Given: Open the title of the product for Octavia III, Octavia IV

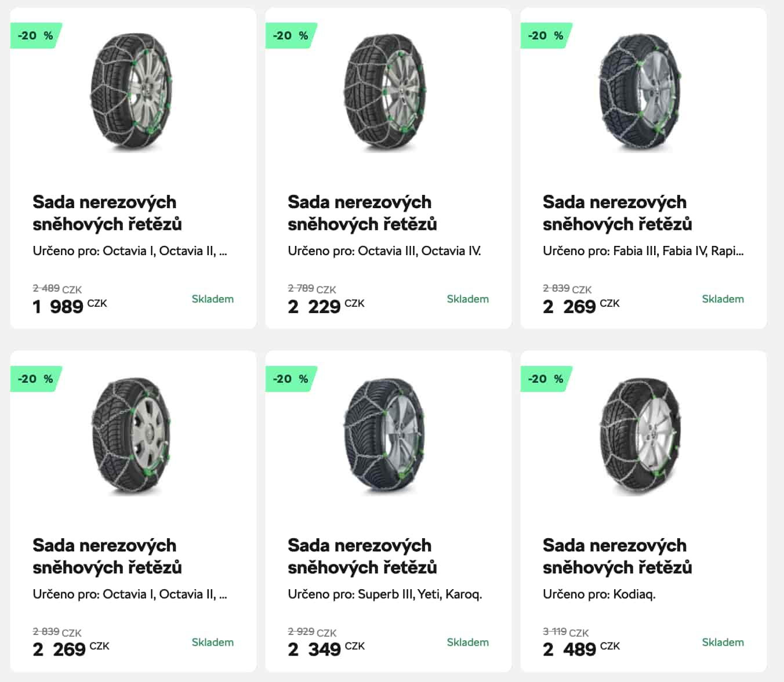Looking at the screenshot, I should pos(362,213).
